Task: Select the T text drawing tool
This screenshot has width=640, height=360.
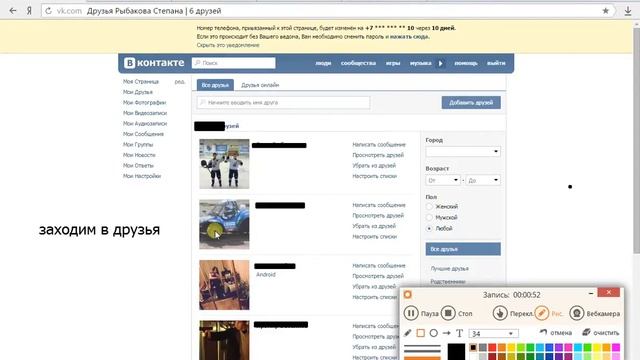Action: click(459, 333)
